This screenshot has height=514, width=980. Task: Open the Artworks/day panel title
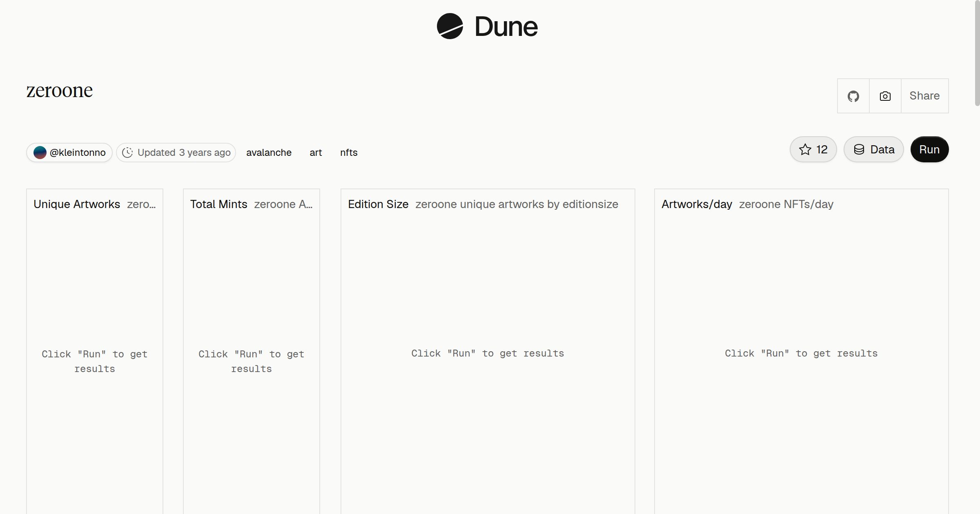pos(697,204)
